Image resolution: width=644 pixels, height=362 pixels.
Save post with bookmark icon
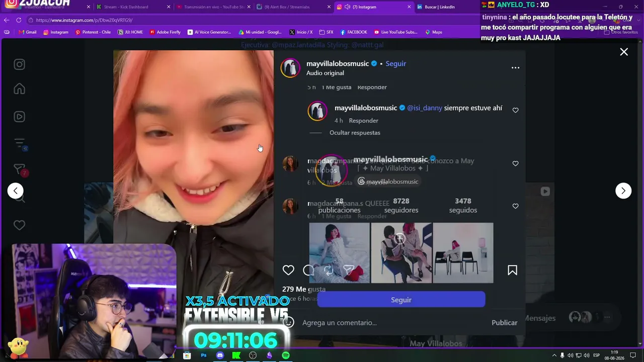point(512,270)
